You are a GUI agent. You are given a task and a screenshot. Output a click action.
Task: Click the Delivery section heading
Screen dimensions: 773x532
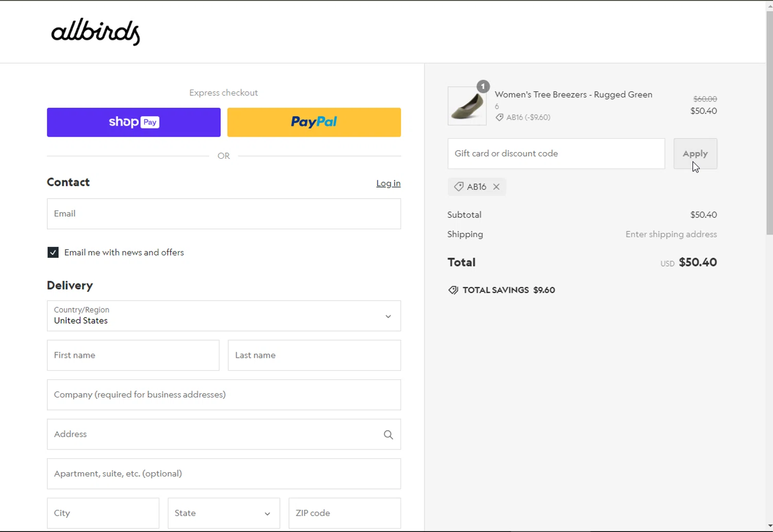coord(70,285)
